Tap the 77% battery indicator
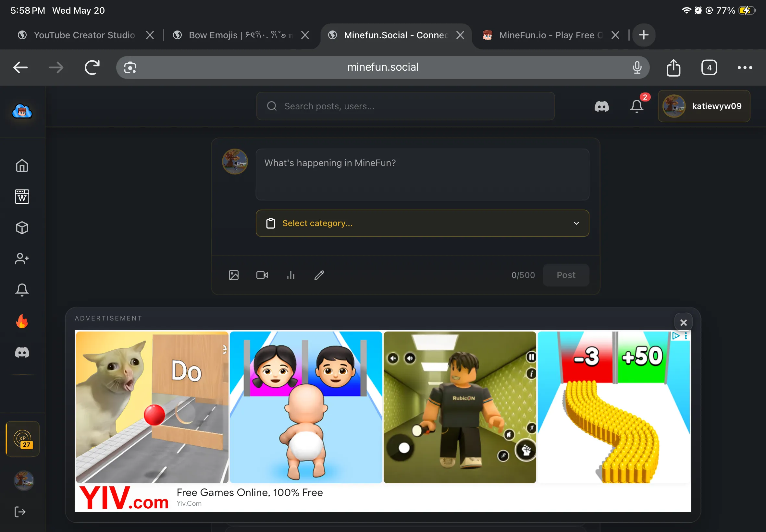The width and height of the screenshot is (766, 532). click(x=736, y=10)
